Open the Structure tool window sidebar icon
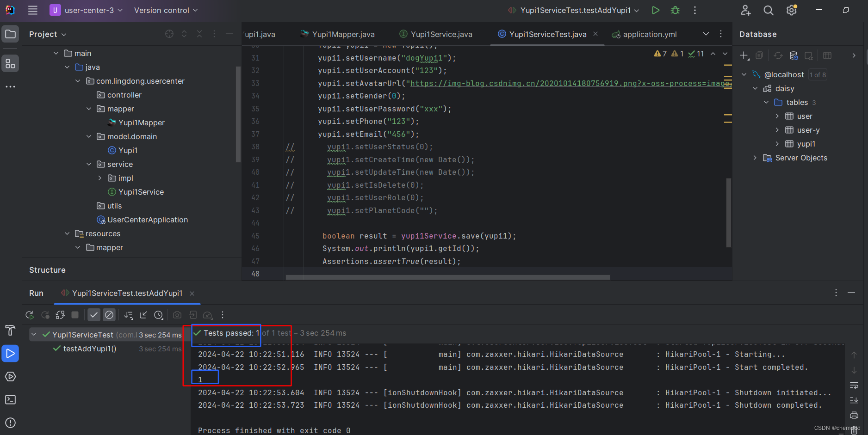 pos(10,64)
